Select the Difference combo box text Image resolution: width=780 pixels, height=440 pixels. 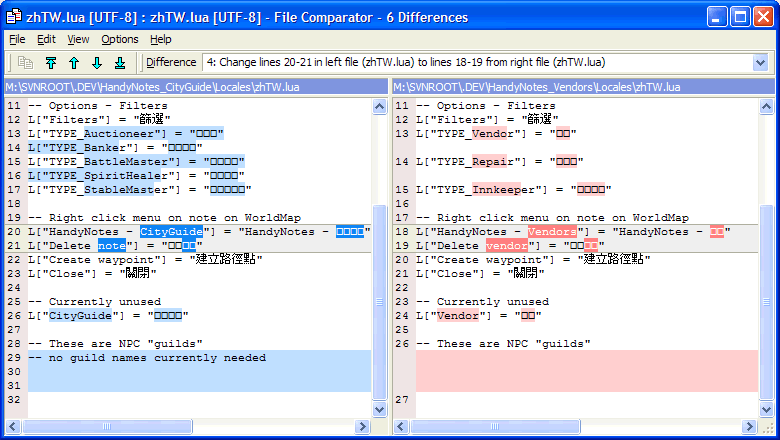coord(406,62)
